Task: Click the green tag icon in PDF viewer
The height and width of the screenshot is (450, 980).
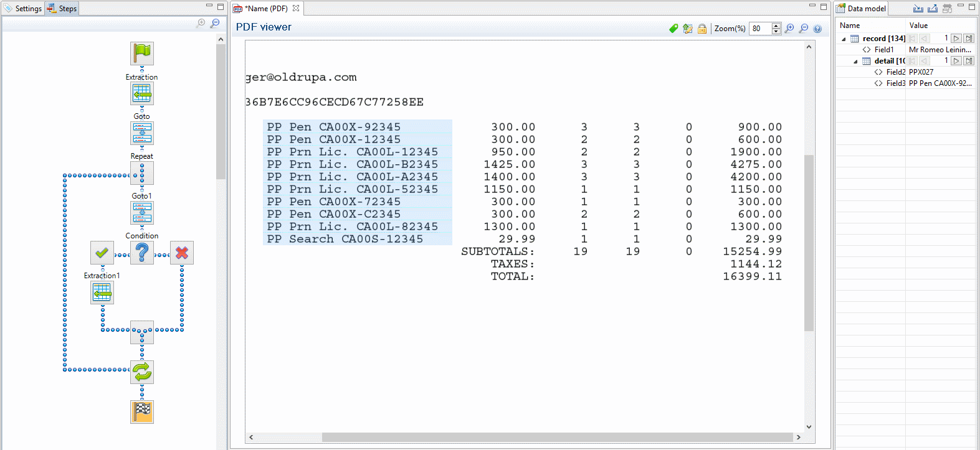Action: point(673,29)
